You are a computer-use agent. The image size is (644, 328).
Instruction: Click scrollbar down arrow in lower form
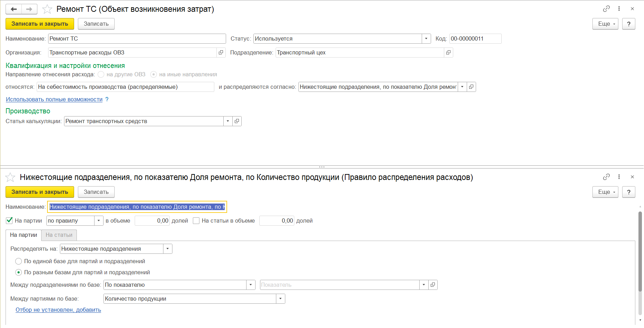[640, 320]
